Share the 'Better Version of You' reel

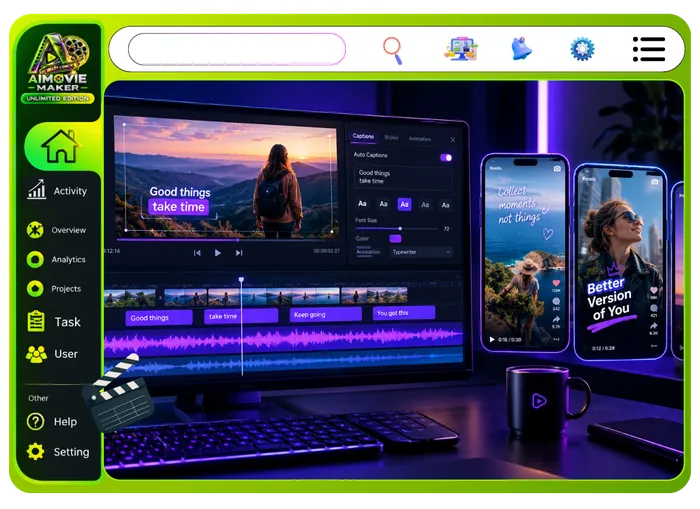pos(654,326)
